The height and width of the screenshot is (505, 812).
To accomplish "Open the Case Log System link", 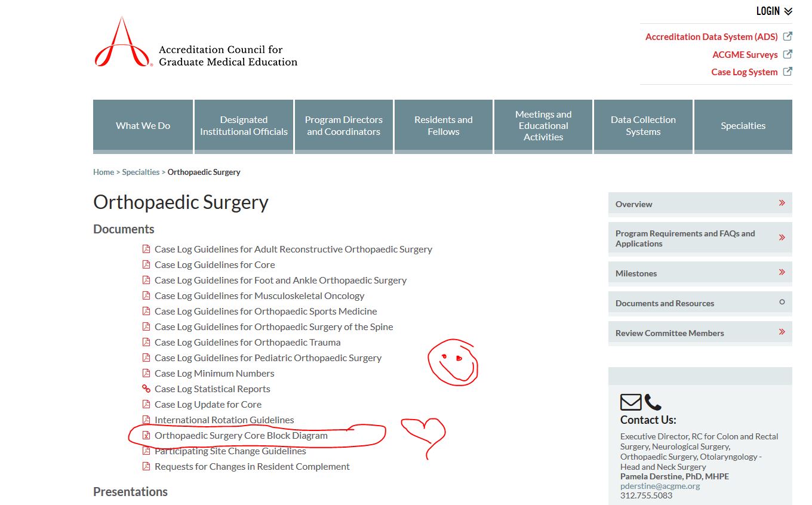I will (x=745, y=72).
